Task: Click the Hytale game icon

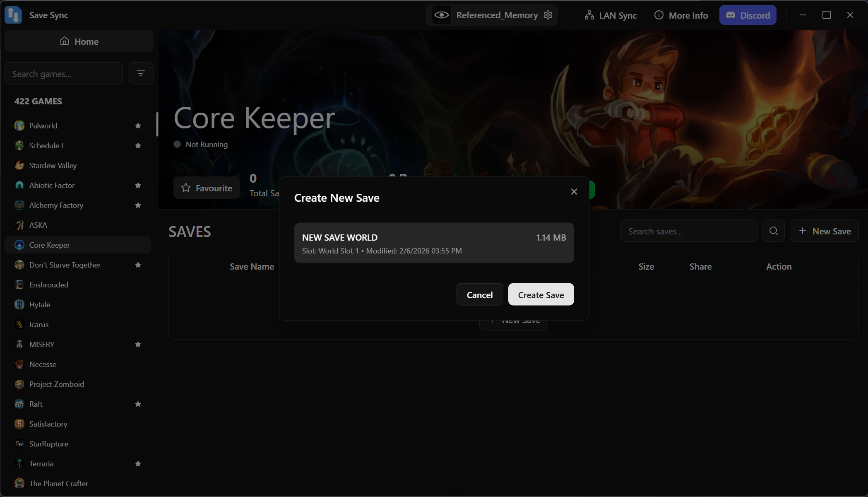Action: click(x=19, y=304)
